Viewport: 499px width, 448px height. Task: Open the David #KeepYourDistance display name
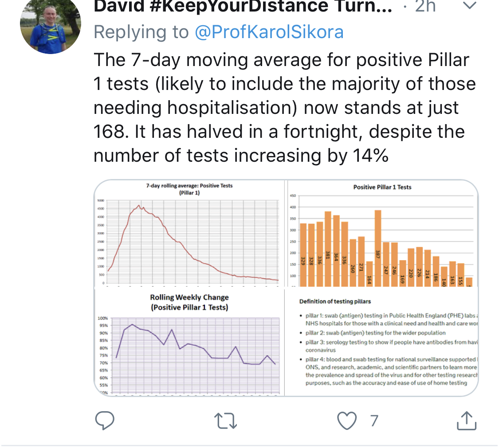tap(243, 6)
